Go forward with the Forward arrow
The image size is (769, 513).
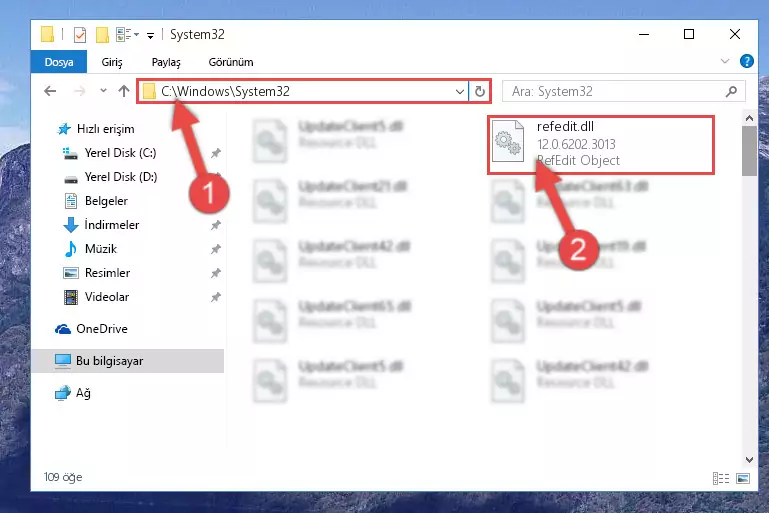point(79,91)
